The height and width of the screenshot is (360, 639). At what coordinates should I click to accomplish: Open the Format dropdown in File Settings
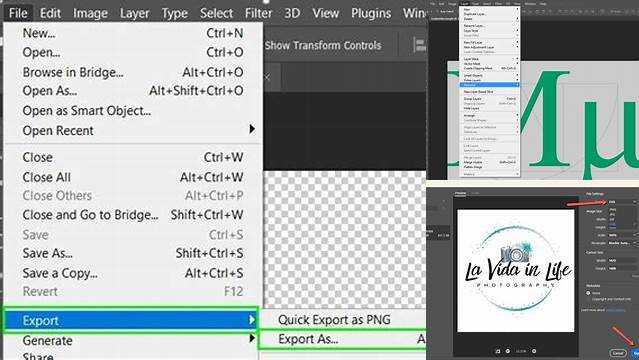tap(622, 202)
